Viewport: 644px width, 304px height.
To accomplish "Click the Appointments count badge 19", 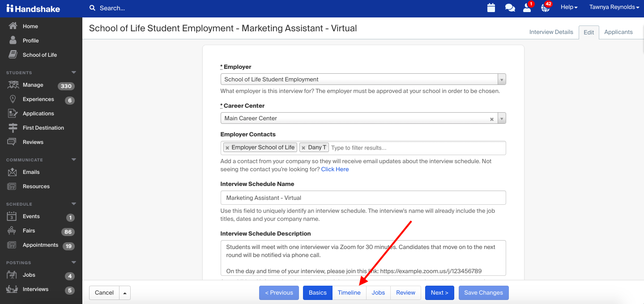I will (68, 246).
